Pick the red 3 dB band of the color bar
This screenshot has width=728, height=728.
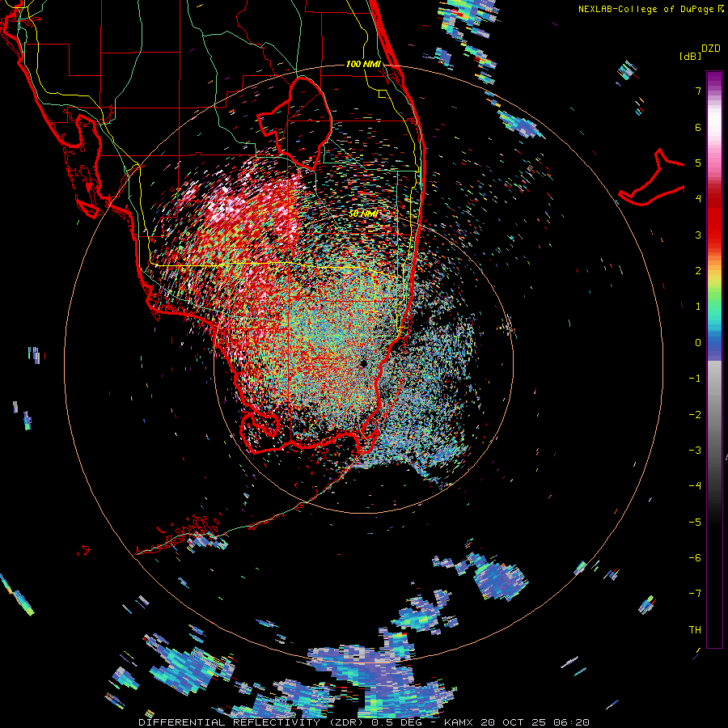[x=714, y=235]
